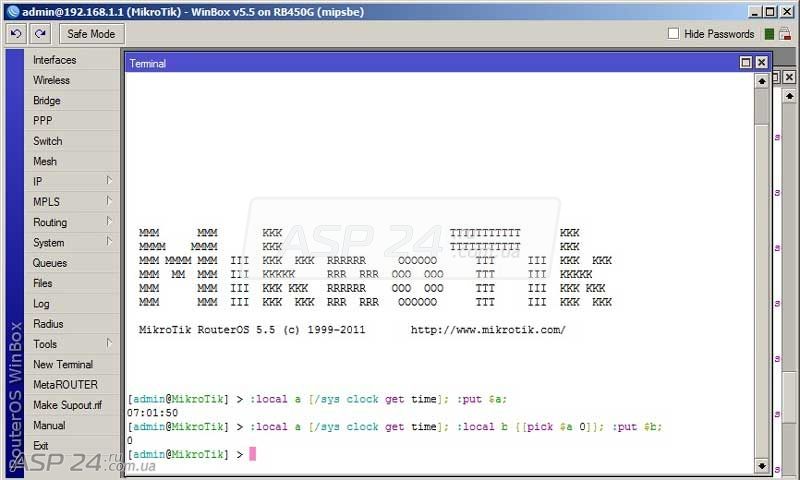Expand the IP submenu
This screenshot has height=480, width=800.
(x=70, y=182)
